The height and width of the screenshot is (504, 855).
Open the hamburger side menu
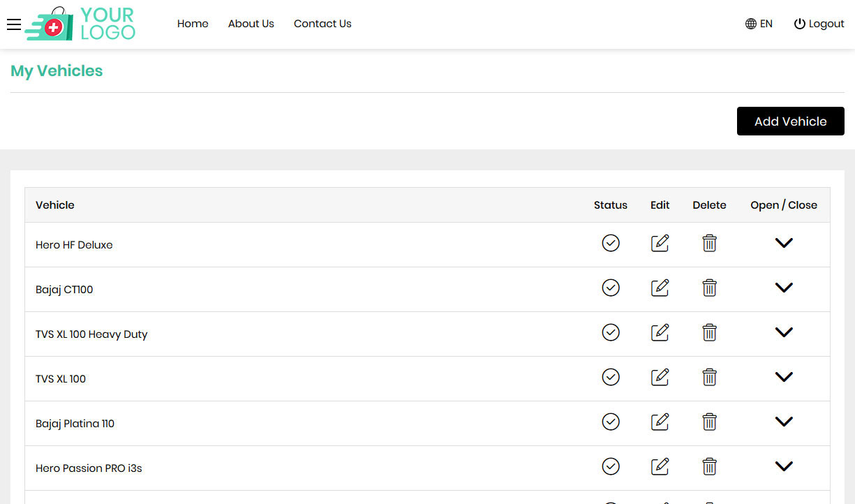[14, 24]
